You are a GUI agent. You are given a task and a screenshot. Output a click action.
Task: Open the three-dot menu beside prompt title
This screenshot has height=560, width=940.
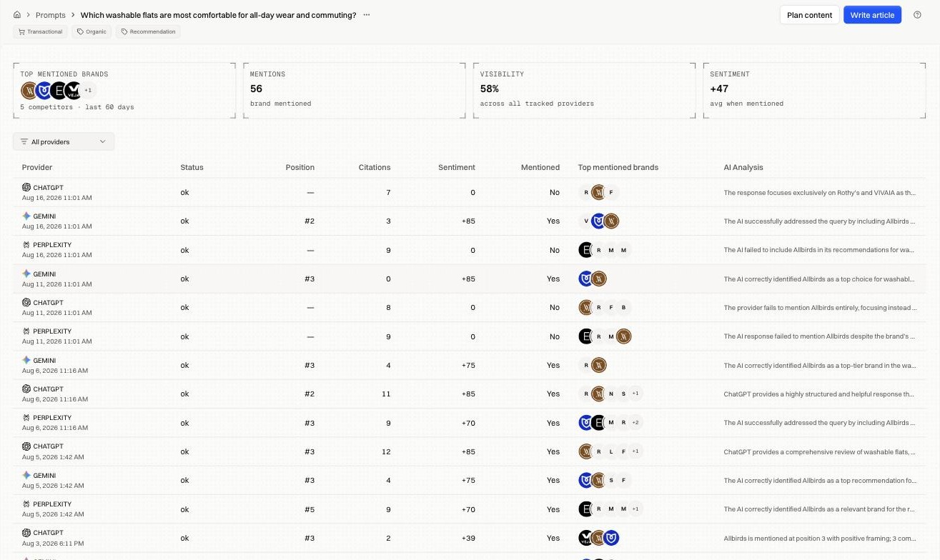367,15
